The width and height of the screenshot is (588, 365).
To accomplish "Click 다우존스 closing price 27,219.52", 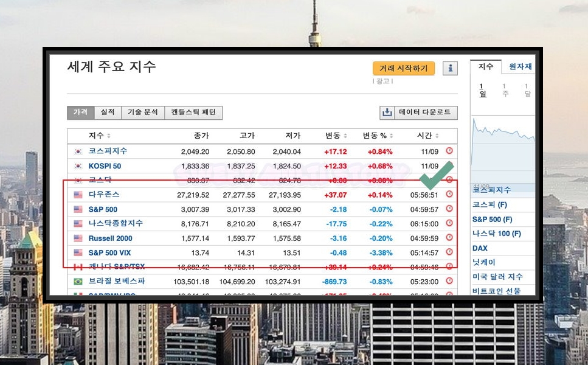I will click(x=193, y=195).
